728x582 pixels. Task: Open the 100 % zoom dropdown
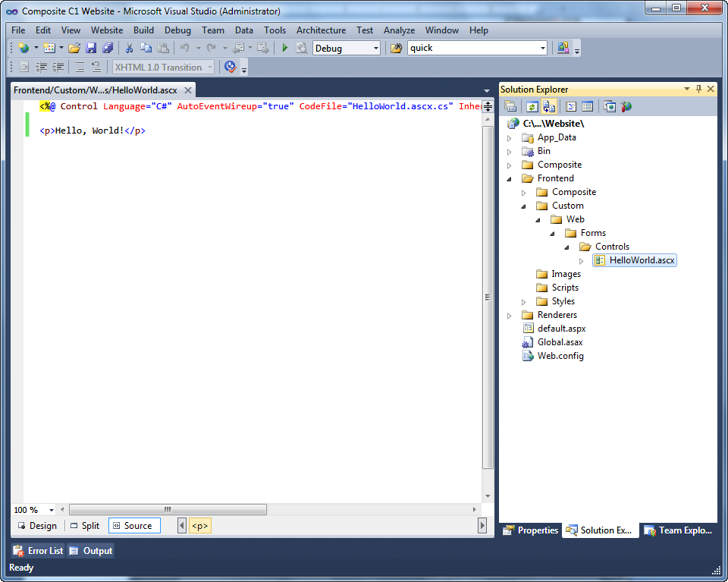point(52,510)
